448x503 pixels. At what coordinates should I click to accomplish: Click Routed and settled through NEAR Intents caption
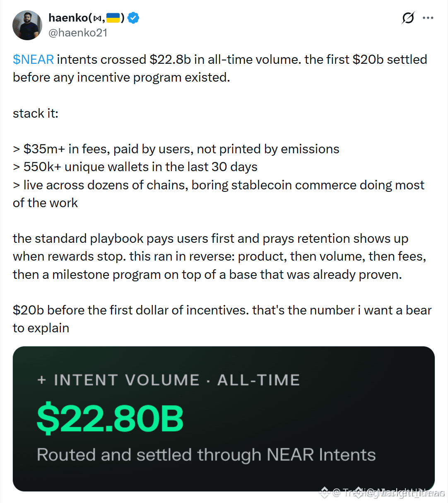tap(206, 455)
